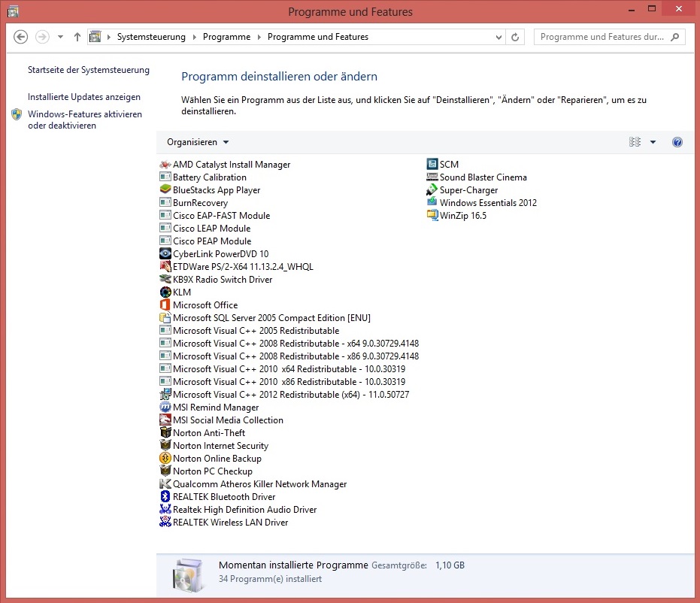Go to Programme in the breadcrumb
The height and width of the screenshot is (603, 700).
(x=227, y=37)
